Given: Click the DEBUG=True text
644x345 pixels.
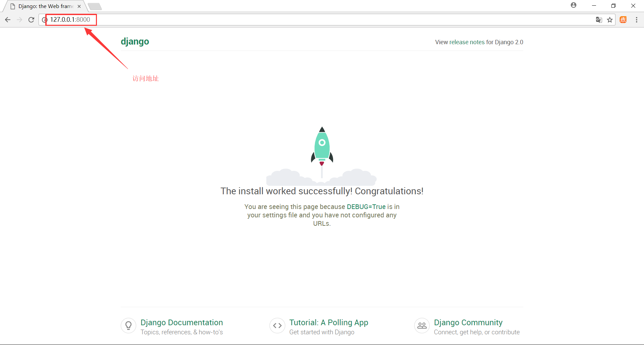Looking at the screenshot, I should (x=366, y=207).
